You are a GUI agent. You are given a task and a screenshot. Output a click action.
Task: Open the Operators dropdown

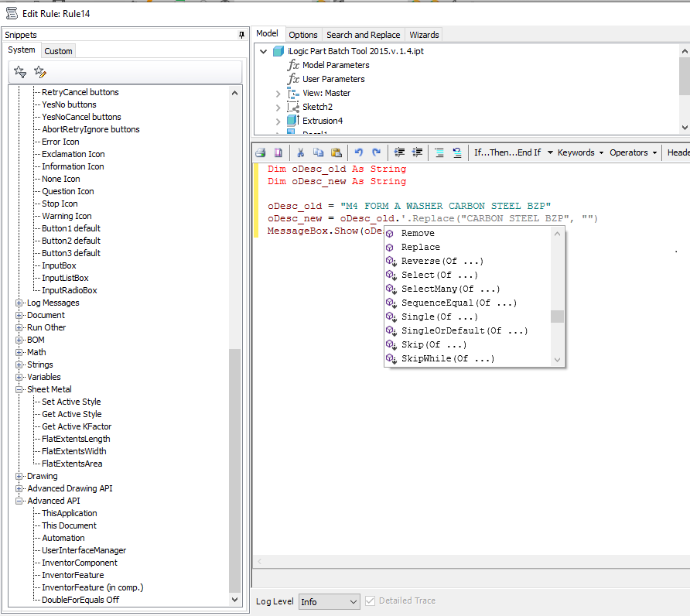click(x=628, y=152)
